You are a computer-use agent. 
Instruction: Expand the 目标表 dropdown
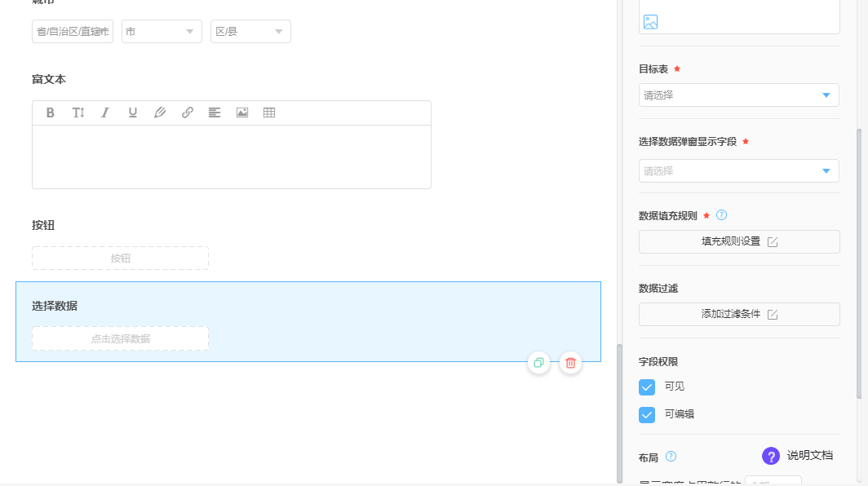(x=738, y=95)
